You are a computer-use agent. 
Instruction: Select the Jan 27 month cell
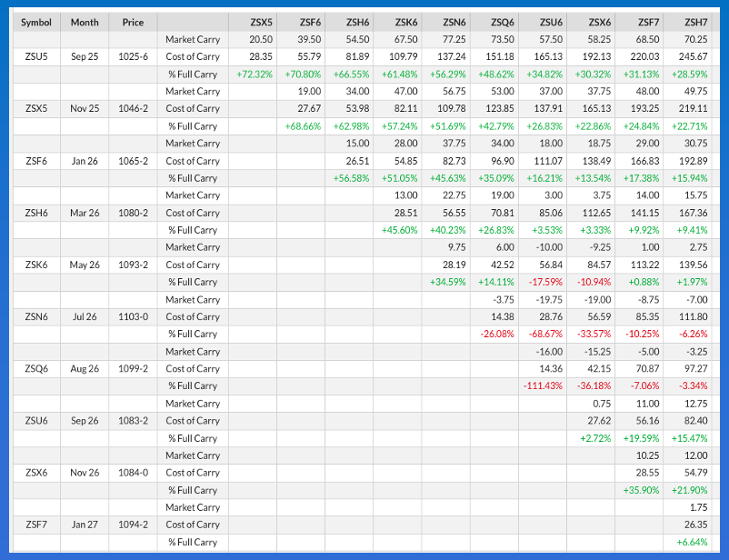(85, 525)
